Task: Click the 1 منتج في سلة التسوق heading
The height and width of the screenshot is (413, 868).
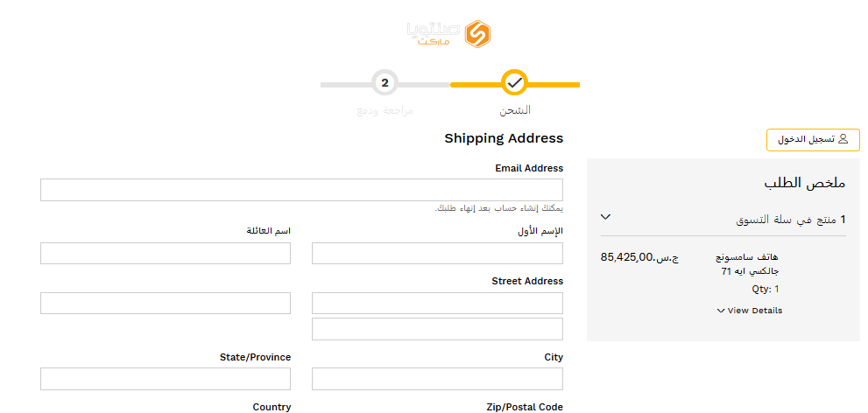Action: click(791, 220)
